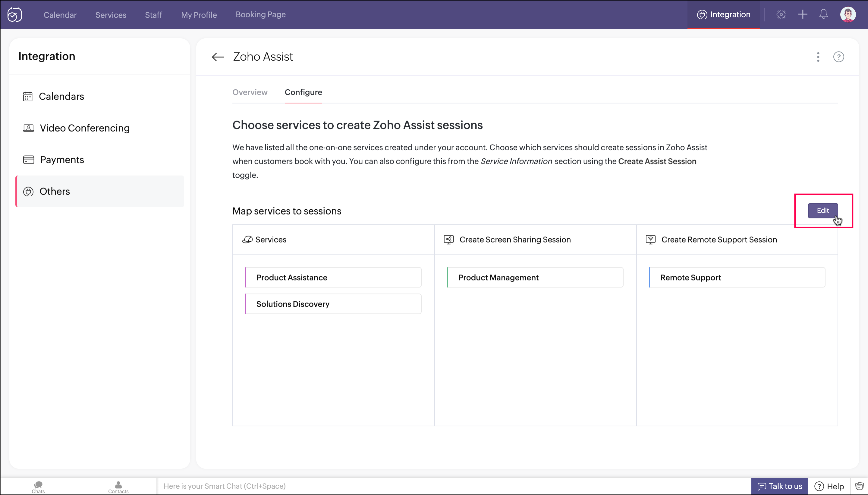The width and height of the screenshot is (868, 495).
Task: Open the Staff top menu
Action: coord(153,15)
